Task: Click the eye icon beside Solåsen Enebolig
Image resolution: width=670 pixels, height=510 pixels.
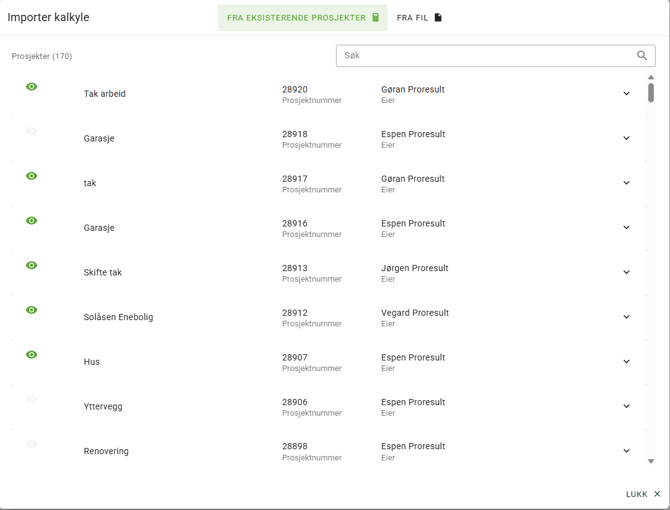Action: pyautogui.click(x=32, y=310)
